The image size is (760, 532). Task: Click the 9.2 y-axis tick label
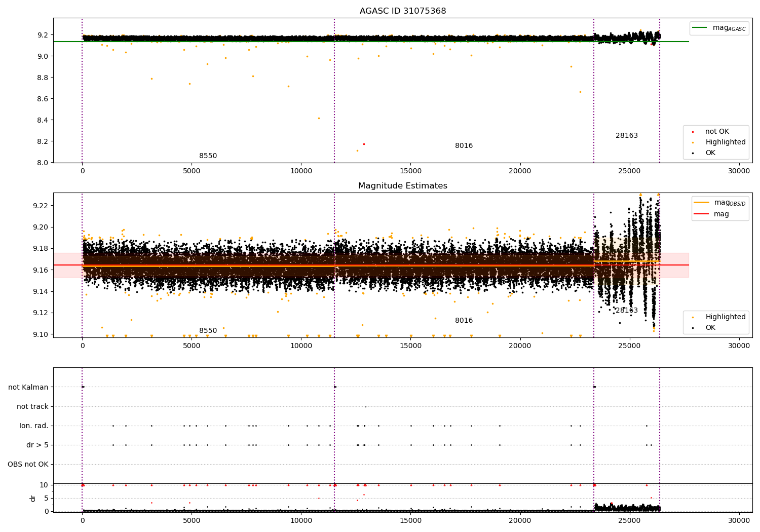point(43,35)
